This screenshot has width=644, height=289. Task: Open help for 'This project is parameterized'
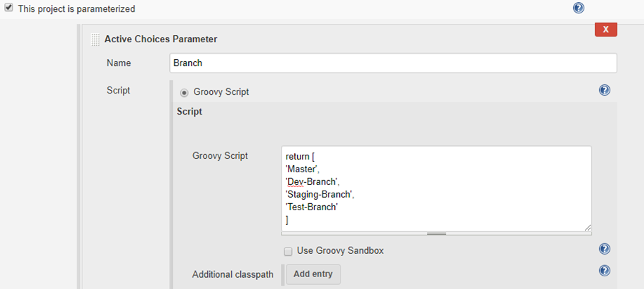click(x=578, y=8)
